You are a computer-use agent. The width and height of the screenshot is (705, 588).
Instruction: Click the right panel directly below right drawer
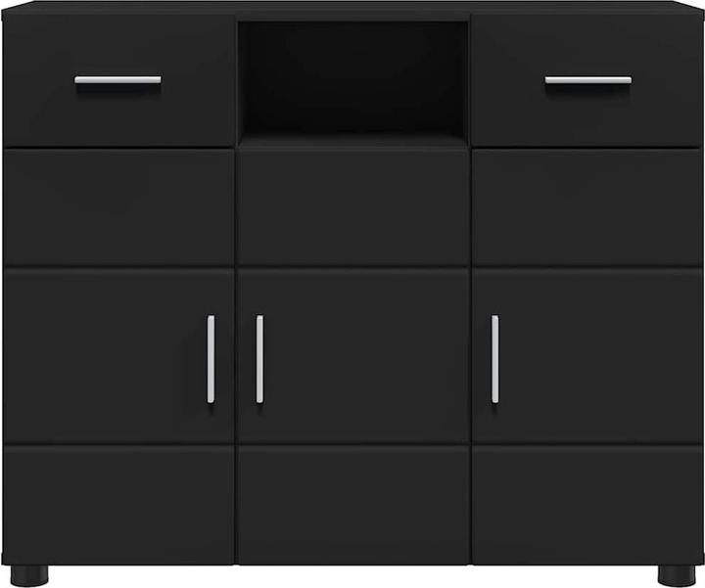pyautogui.click(x=587, y=207)
